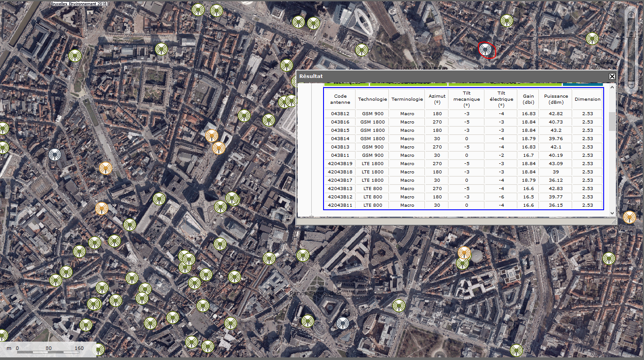Click the power value 40.73
Image resolution: width=644 pixels, height=360 pixels.
coord(556,122)
